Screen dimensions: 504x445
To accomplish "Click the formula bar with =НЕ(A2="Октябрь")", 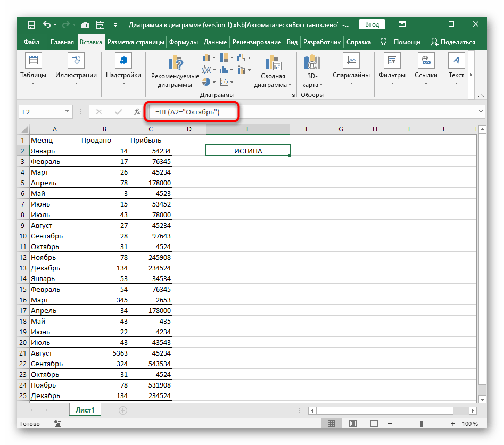I will tap(312, 112).
